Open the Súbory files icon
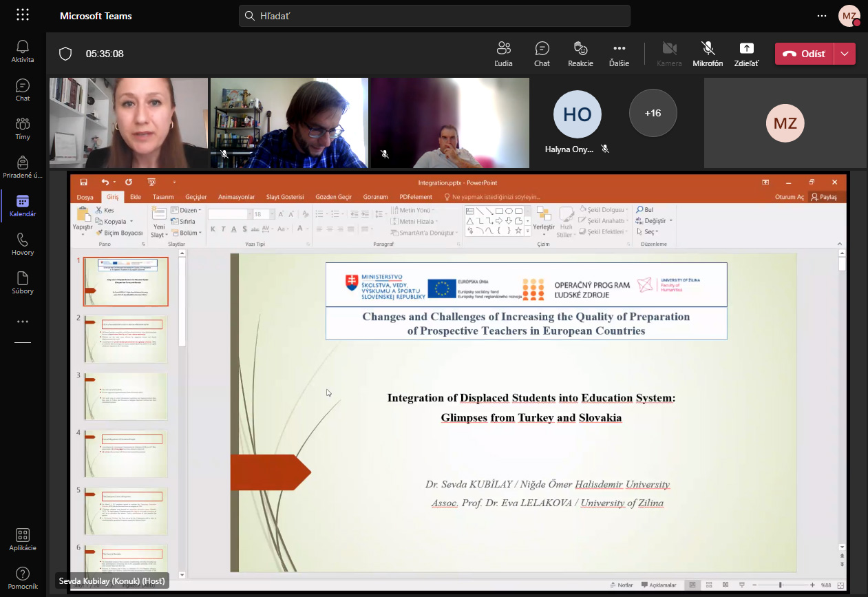 point(22,282)
